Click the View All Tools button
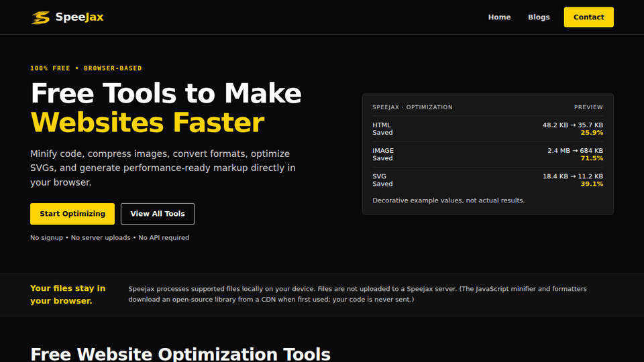644x362 pixels. pyautogui.click(x=158, y=214)
